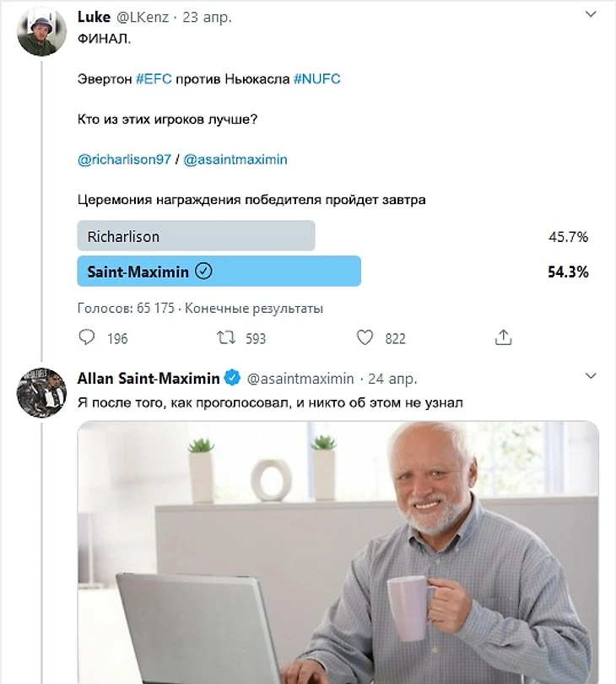The width and height of the screenshot is (616, 684).
Task: Open the Harold meme image
Action: coord(338,552)
